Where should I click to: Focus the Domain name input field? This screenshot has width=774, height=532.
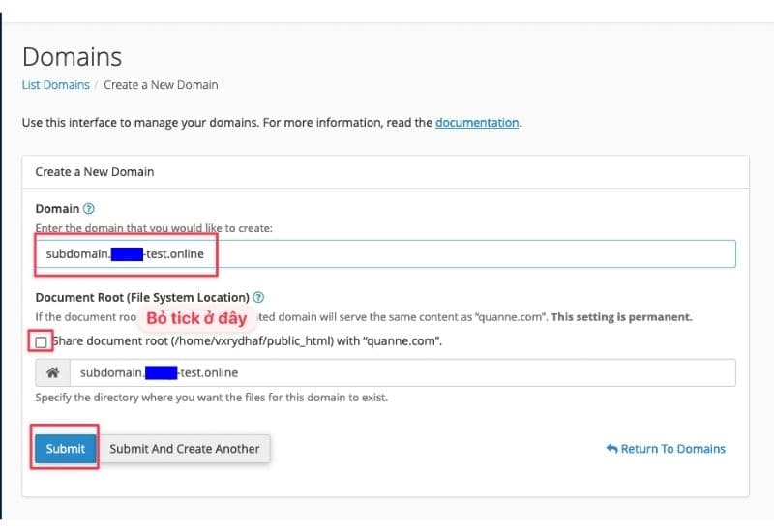pyautogui.click(x=385, y=254)
